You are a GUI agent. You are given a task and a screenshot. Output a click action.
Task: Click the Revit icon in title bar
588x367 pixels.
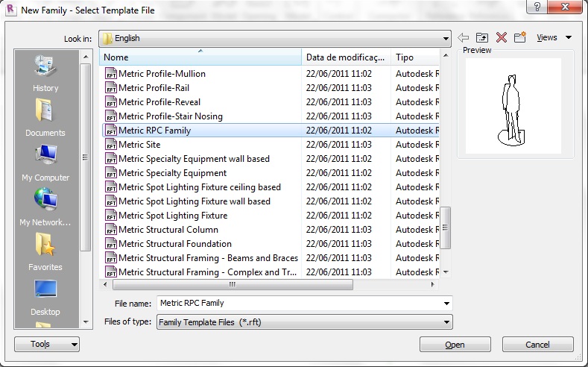coord(11,10)
